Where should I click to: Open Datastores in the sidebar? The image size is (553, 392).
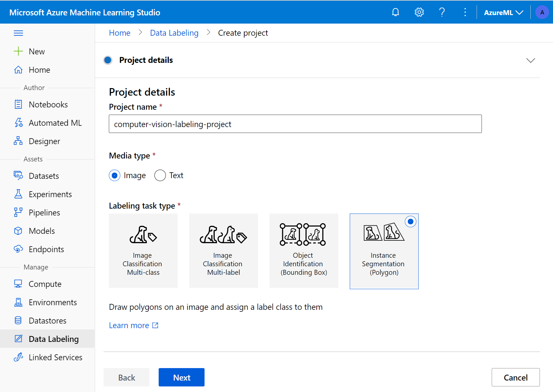(x=48, y=321)
